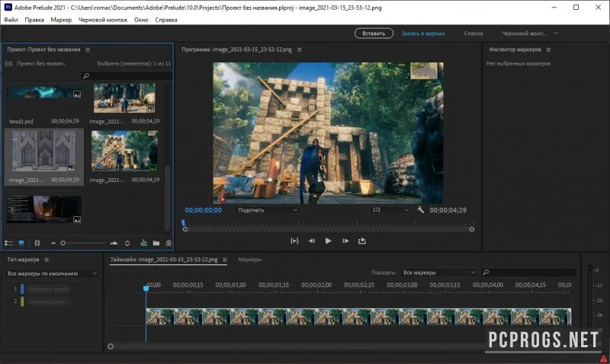Open the Окно menu
Screen dimensions: 610x364
coord(141,20)
